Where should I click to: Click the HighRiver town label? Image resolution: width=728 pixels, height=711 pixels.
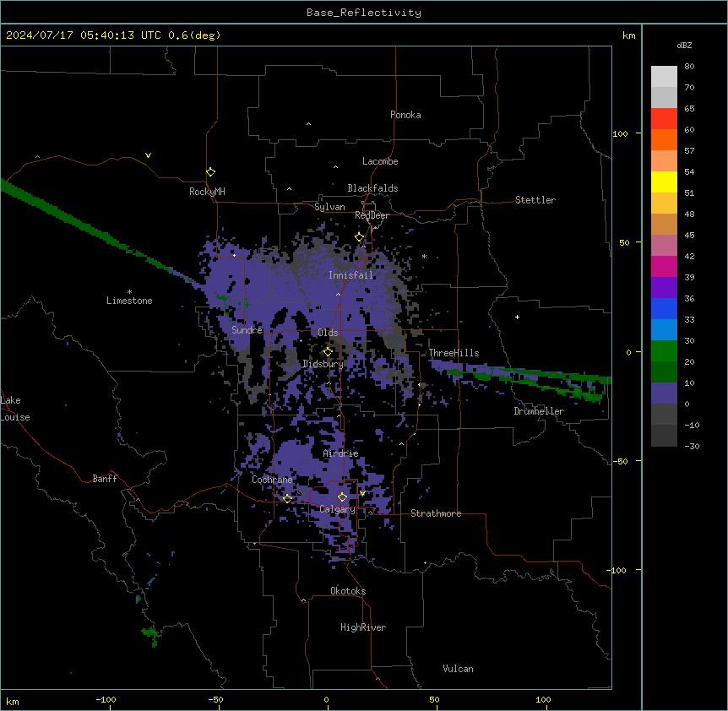click(x=363, y=627)
